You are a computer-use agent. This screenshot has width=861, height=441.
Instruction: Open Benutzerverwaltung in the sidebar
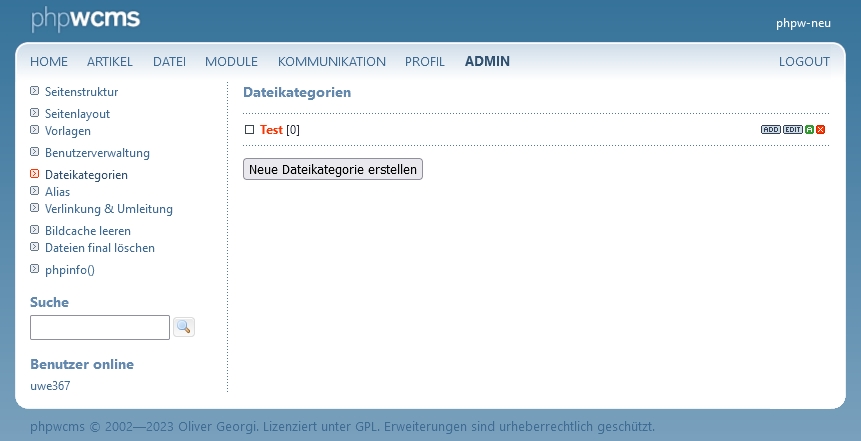pyautogui.click(x=97, y=153)
